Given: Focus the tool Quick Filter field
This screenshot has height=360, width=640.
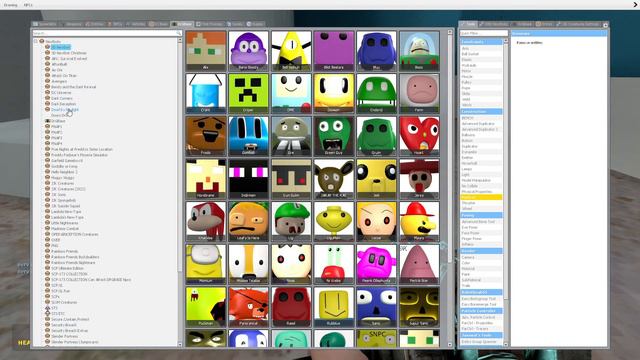Looking at the screenshot, I should (484, 33).
